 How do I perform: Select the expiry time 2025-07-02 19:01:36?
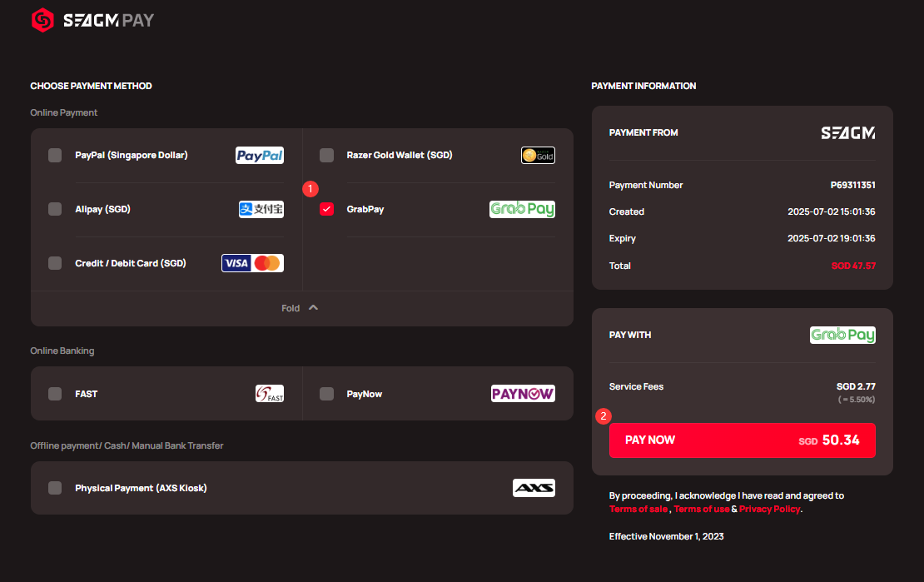click(832, 238)
